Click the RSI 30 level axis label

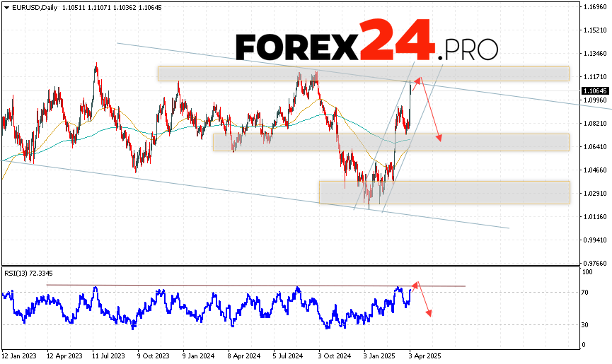tap(586, 325)
